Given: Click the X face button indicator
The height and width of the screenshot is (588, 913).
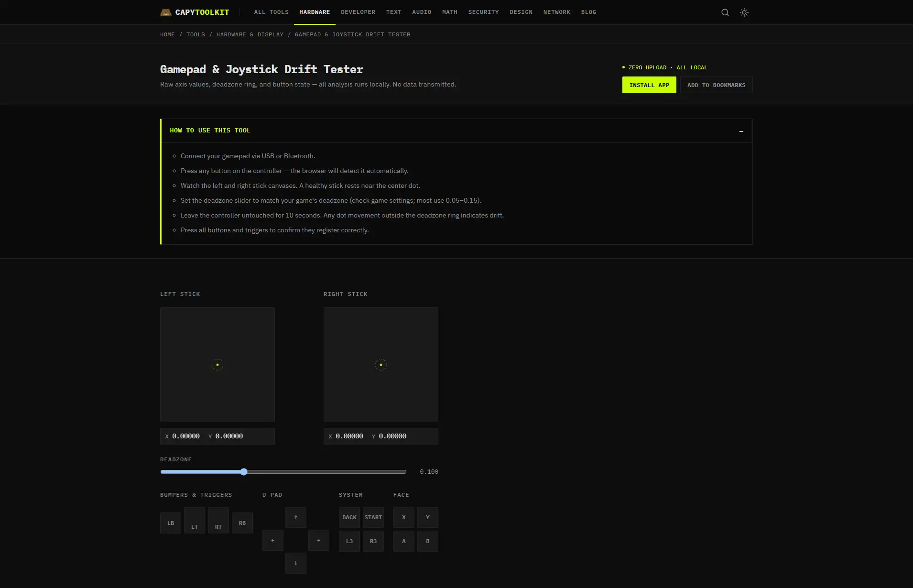Looking at the screenshot, I should click(x=404, y=517).
